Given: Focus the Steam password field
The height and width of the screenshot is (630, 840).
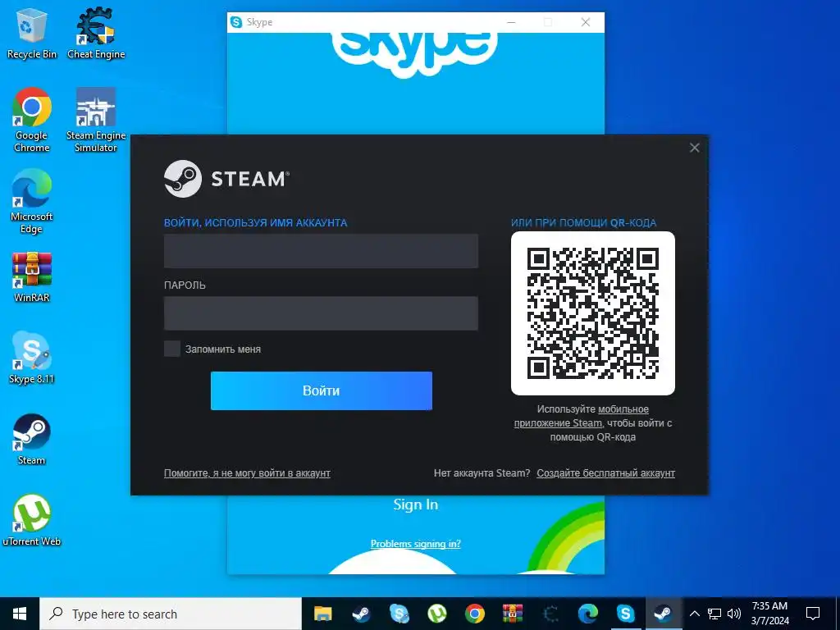Looking at the screenshot, I should [x=321, y=313].
